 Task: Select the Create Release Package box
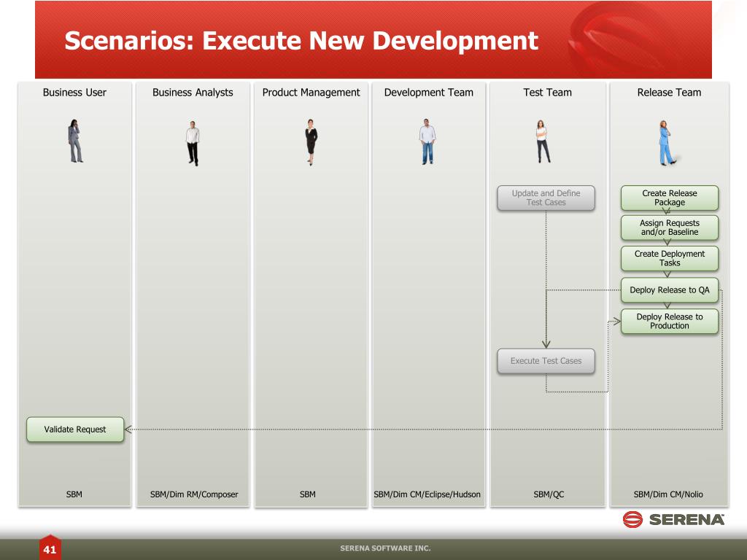[x=670, y=198]
